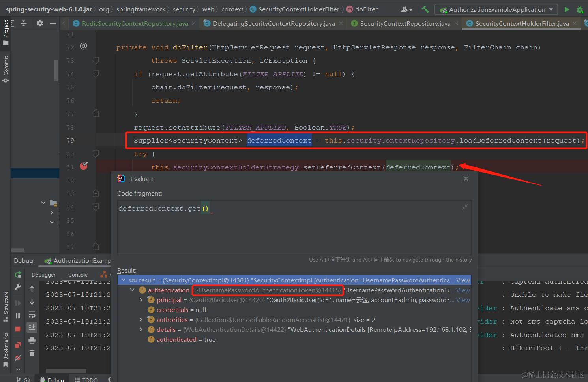The height and width of the screenshot is (382, 588).
Task: Expand the principal node in the result tree
Action: [141, 300]
